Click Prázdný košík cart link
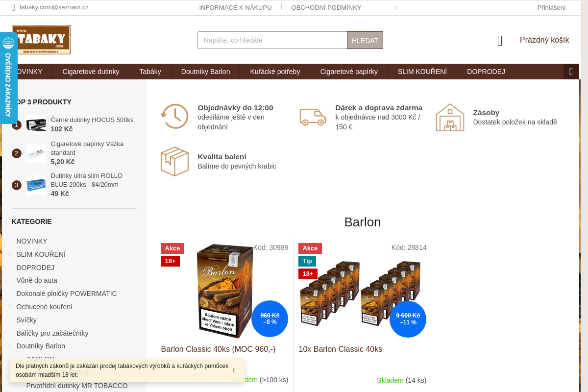The height and width of the screenshot is (392, 588). (544, 40)
